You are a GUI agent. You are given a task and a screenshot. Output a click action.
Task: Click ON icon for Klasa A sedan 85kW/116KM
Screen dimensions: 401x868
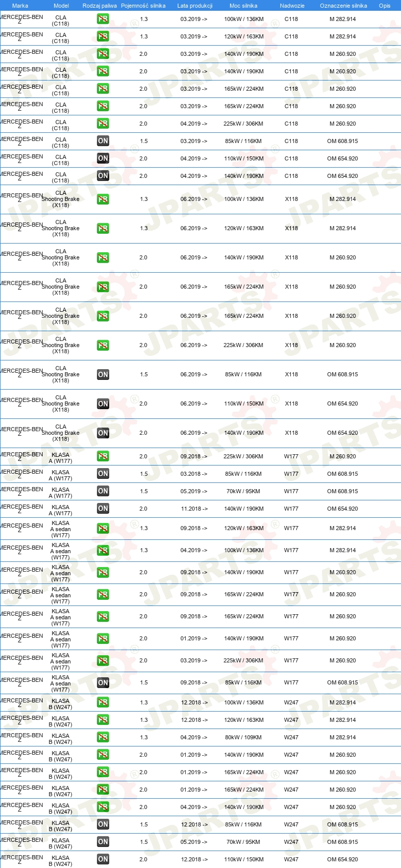(103, 683)
